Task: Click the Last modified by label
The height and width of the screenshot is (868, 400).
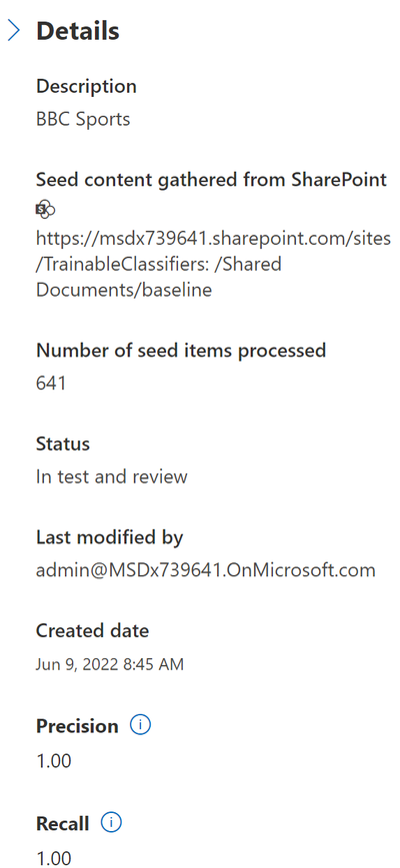Action: coord(110,537)
